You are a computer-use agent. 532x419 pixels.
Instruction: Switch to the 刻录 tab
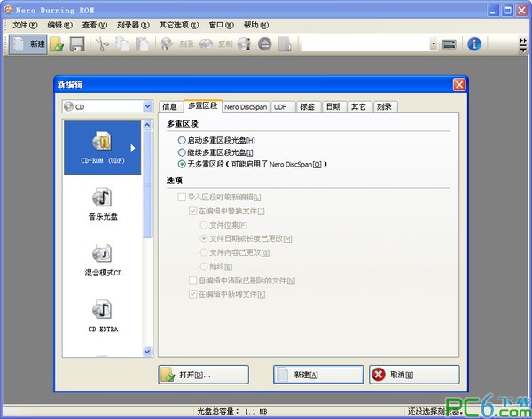pos(385,107)
